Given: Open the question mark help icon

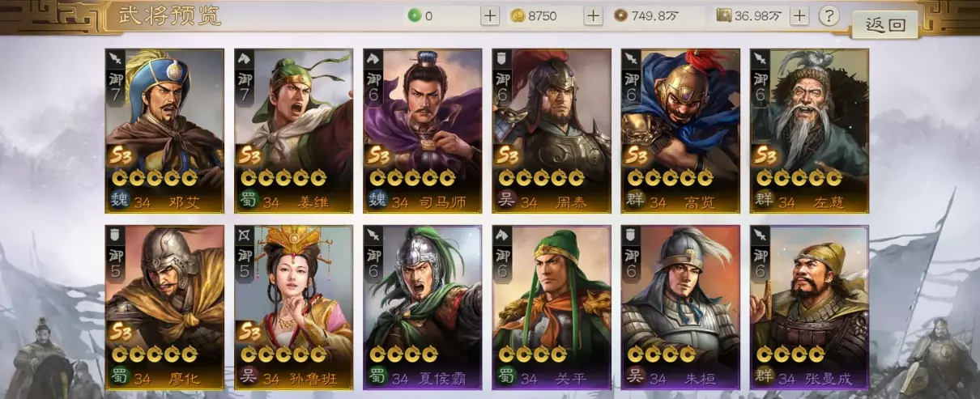Looking at the screenshot, I should tap(828, 15).
